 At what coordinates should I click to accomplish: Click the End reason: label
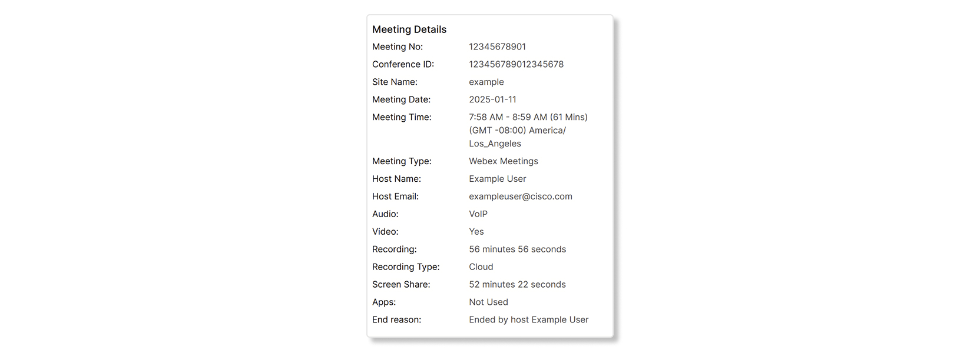(x=396, y=320)
